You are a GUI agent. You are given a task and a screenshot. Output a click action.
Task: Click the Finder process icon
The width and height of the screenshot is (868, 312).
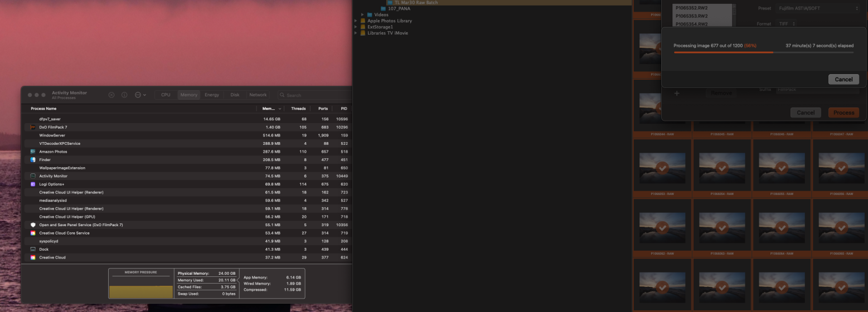pyautogui.click(x=33, y=160)
